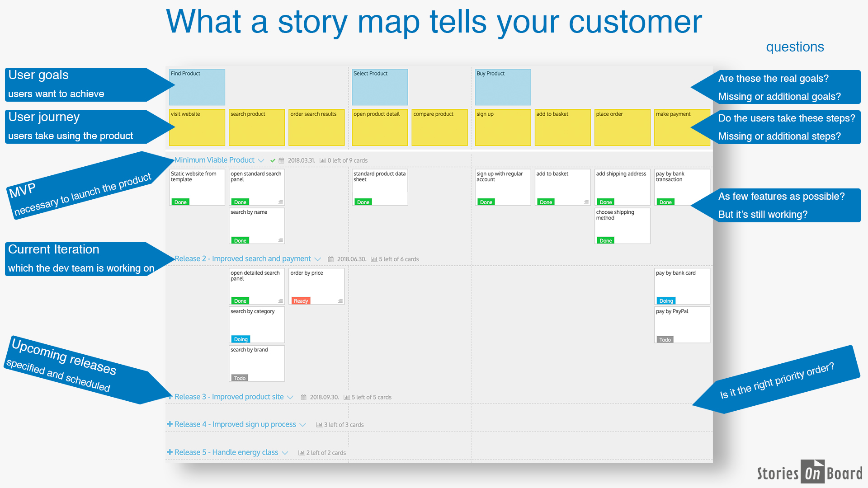Viewport: 868px width, 488px height.
Task: Open dropdown arrow next to Minimum Viable Product
Action: (261, 160)
